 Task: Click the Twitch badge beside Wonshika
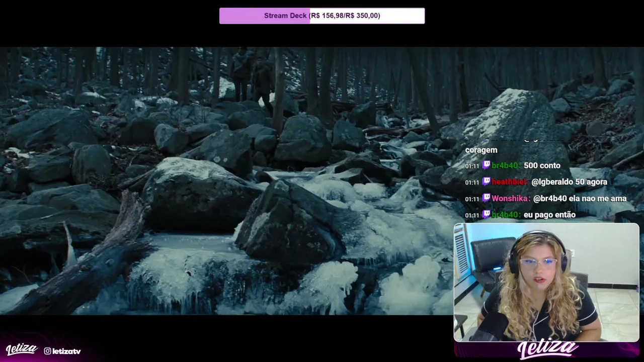point(486,198)
